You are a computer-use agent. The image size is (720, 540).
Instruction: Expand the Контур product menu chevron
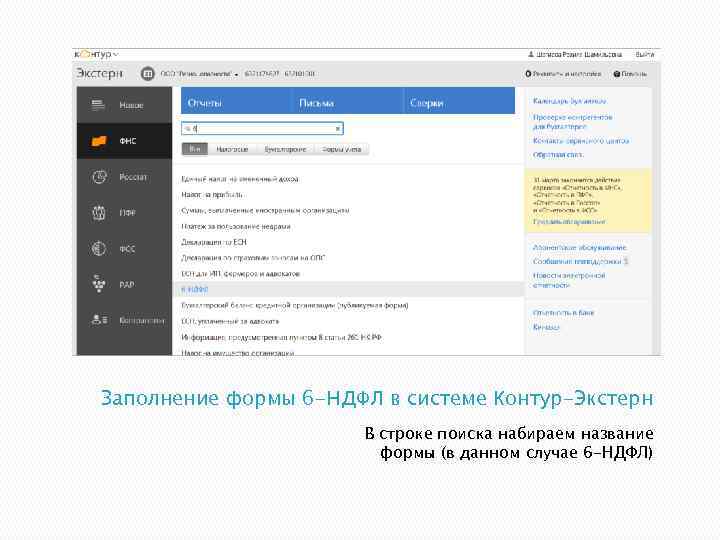116,54
